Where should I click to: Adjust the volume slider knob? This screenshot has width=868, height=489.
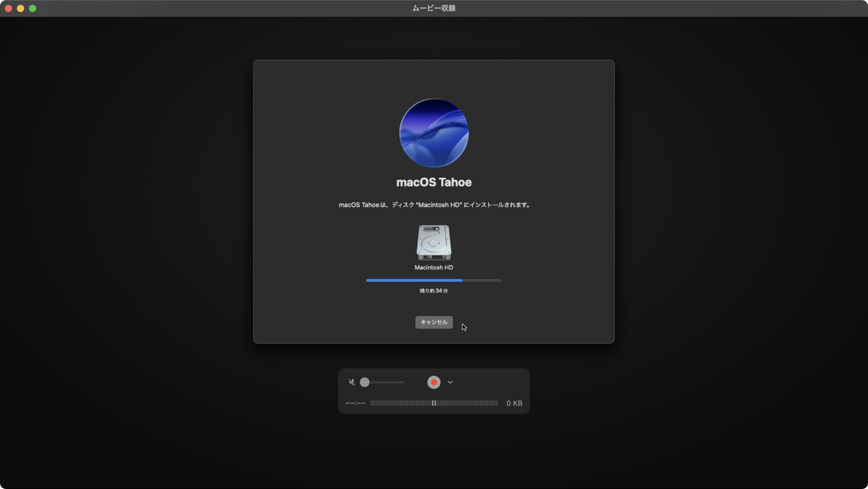coord(365,382)
